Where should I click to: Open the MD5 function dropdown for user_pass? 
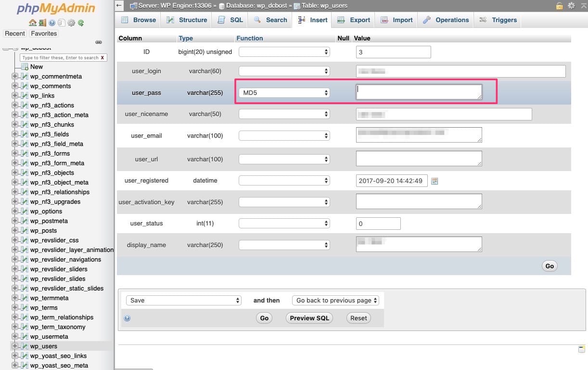[x=284, y=92]
